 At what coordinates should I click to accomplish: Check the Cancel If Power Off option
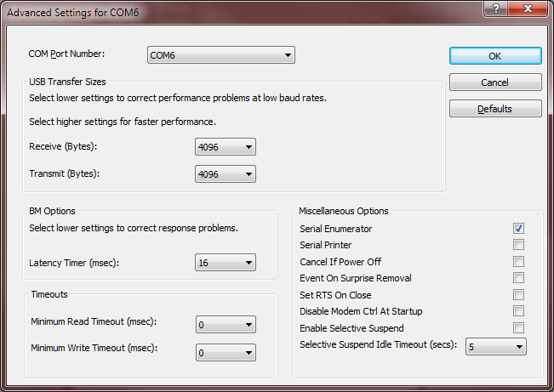point(518,262)
